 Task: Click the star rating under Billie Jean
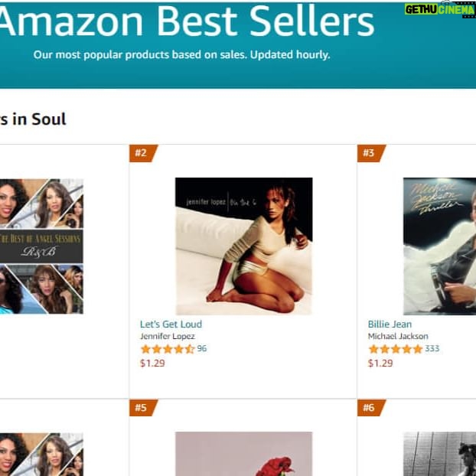click(395, 349)
